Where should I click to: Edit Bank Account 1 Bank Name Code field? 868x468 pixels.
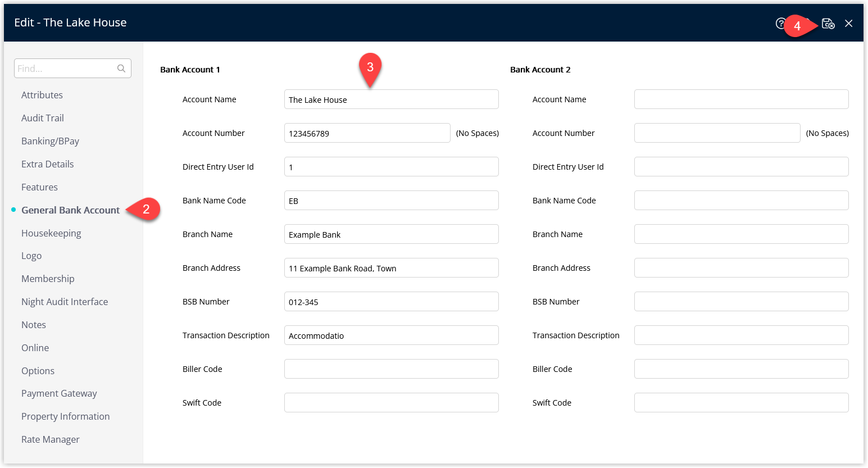[392, 201]
